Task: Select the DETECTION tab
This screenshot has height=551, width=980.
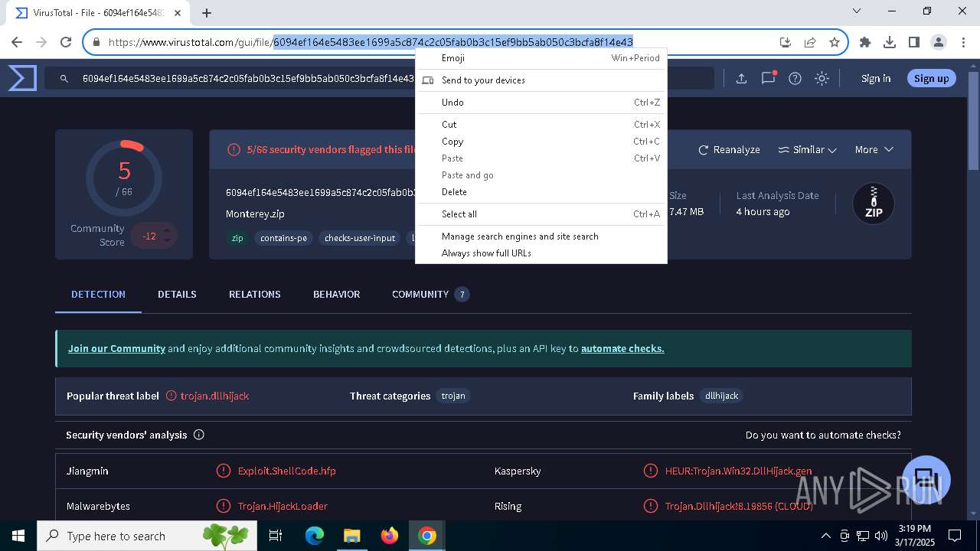Action: pyautogui.click(x=98, y=294)
